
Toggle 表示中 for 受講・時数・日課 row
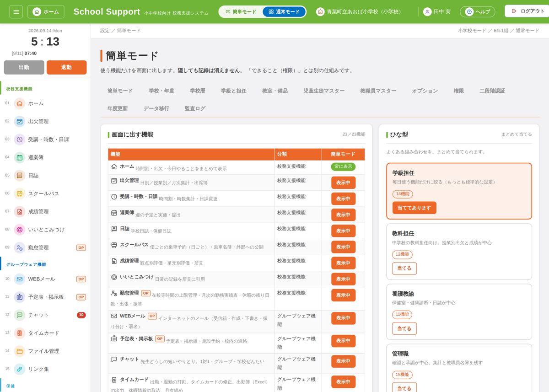click(343, 199)
